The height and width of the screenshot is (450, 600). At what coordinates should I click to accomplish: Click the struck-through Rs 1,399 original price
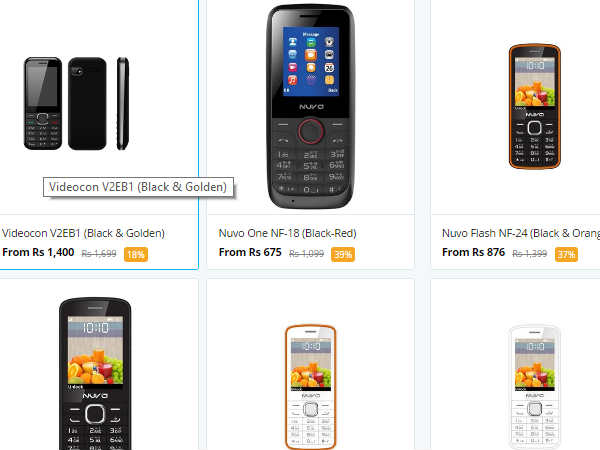pos(530,253)
